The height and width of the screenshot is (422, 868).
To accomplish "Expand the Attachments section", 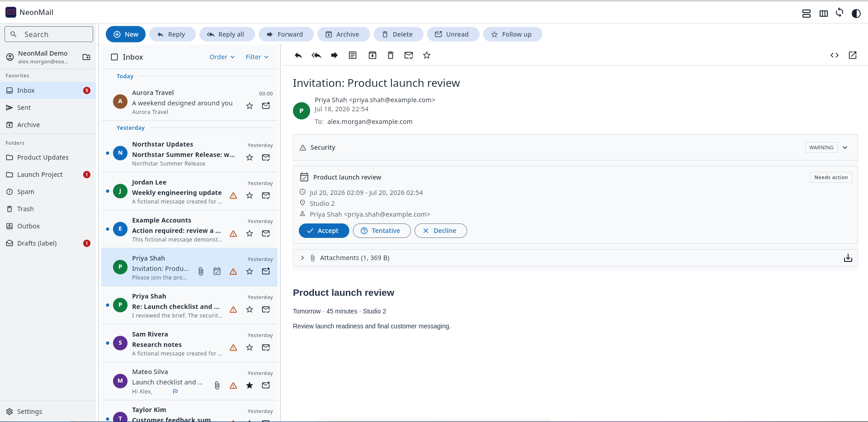I will point(302,258).
